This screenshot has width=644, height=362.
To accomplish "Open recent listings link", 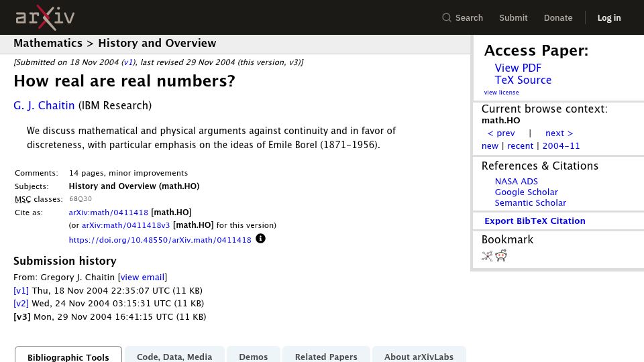I will click(x=520, y=145).
